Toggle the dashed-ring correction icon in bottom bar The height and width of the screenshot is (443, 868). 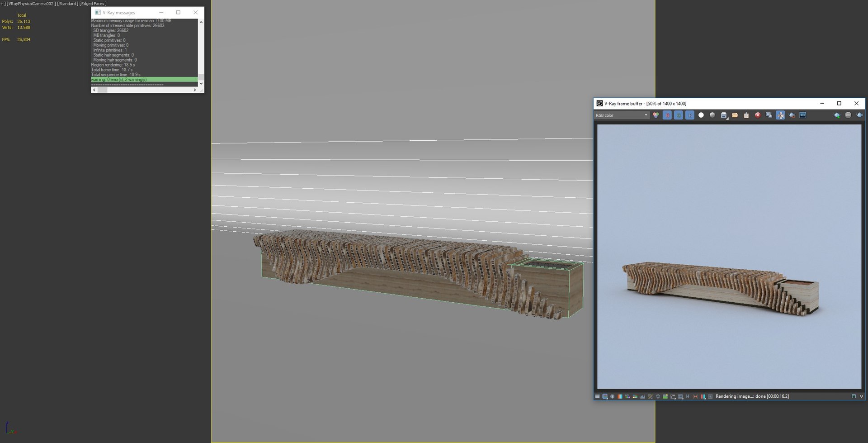658,396
